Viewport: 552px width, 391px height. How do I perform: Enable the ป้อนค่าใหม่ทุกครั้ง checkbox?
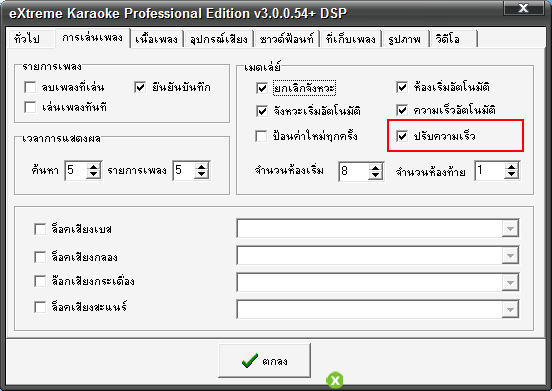261,136
